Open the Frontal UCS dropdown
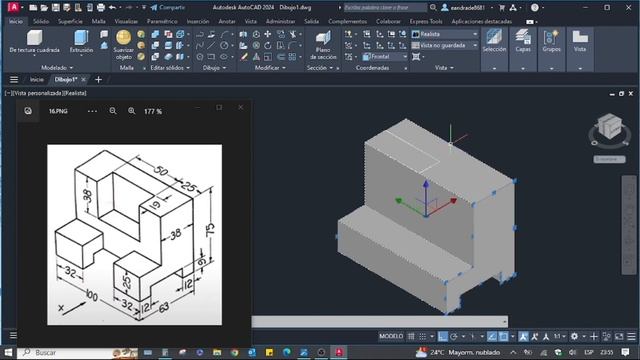 [x=385, y=57]
